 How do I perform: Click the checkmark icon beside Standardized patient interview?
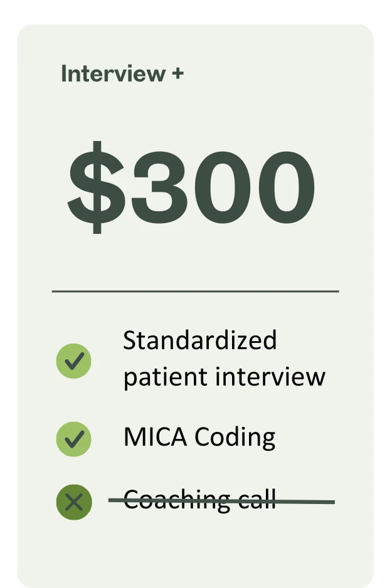click(x=73, y=360)
